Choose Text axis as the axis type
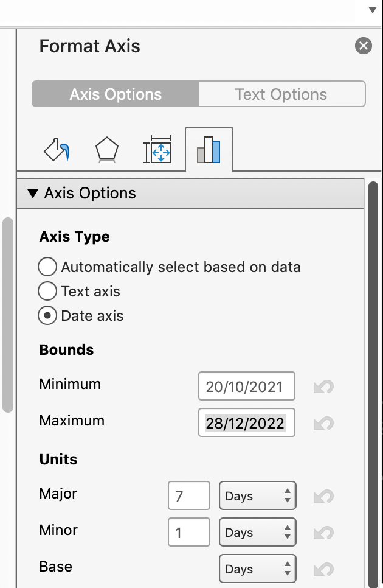The height and width of the screenshot is (588, 383). point(47,291)
